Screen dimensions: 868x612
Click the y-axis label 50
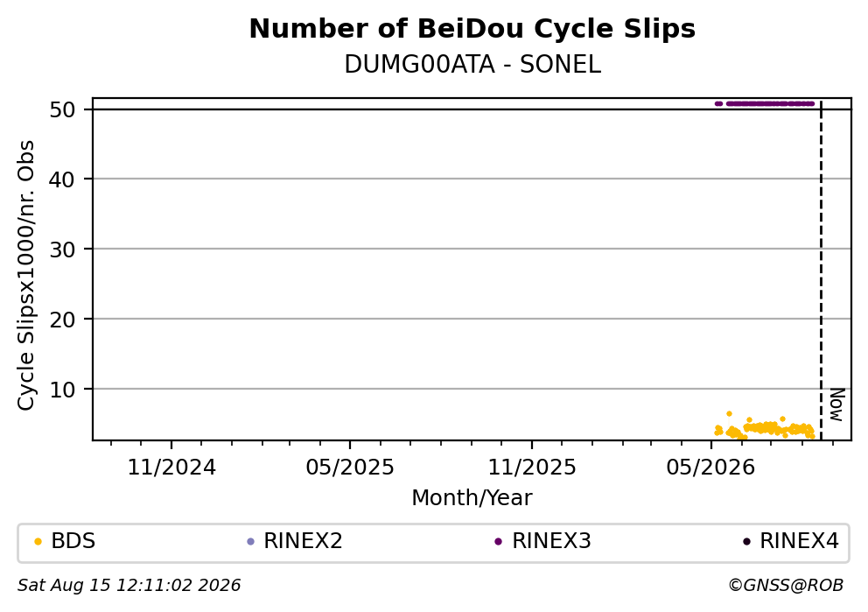(x=62, y=109)
